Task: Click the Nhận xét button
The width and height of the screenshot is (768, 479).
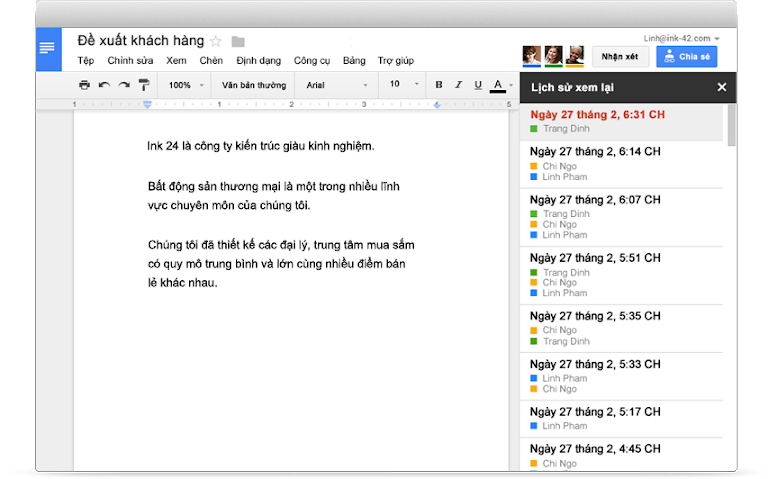Action: pyautogui.click(x=620, y=57)
